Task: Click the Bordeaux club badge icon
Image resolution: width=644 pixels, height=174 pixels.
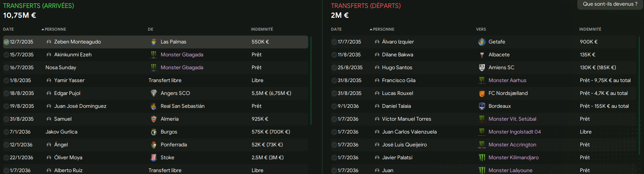Action: 482,106
